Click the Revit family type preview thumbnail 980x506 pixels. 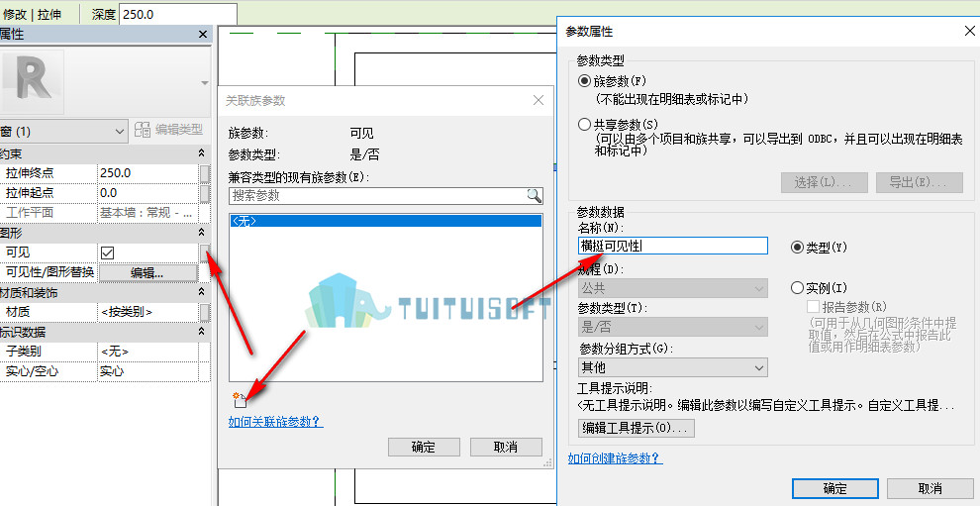coord(33,82)
